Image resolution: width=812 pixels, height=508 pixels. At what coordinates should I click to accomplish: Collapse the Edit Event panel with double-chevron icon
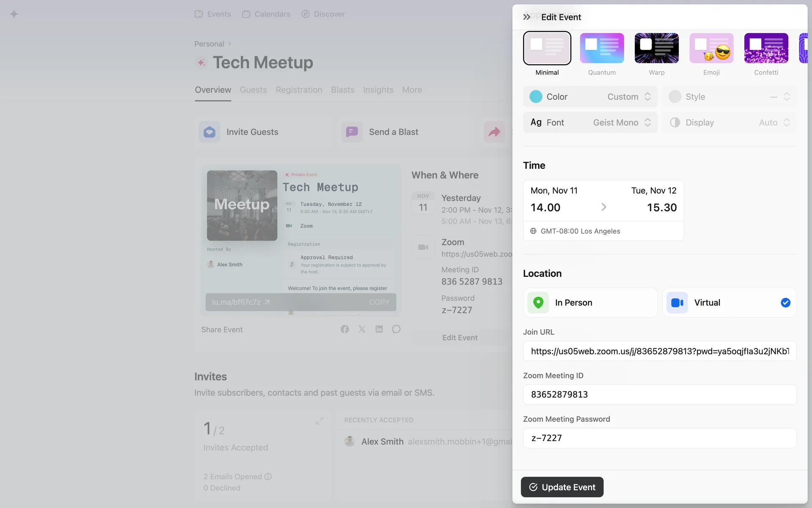[x=527, y=17]
